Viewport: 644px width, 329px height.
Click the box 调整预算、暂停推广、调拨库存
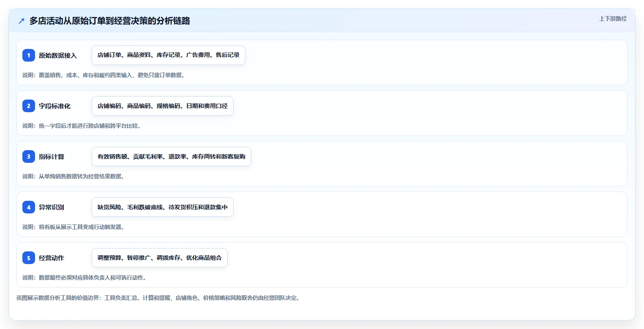coord(160,258)
